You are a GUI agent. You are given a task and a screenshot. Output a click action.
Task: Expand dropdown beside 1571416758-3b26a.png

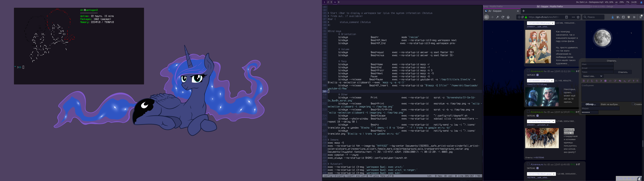coord(553,121)
